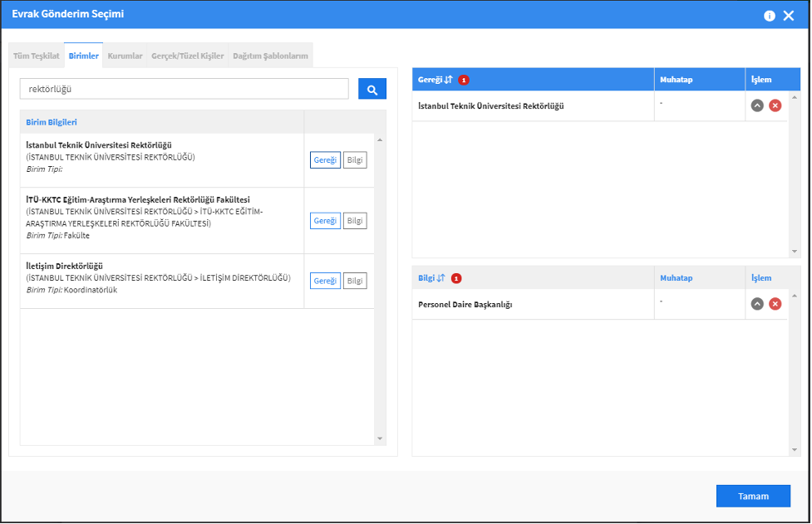Click Birim Tipi: Fakülte text

(x=57, y=235)
